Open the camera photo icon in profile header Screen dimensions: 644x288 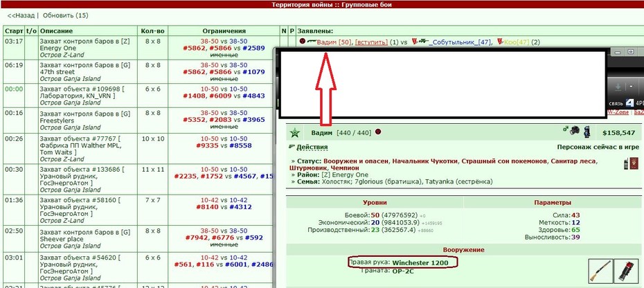coord(574,130)
